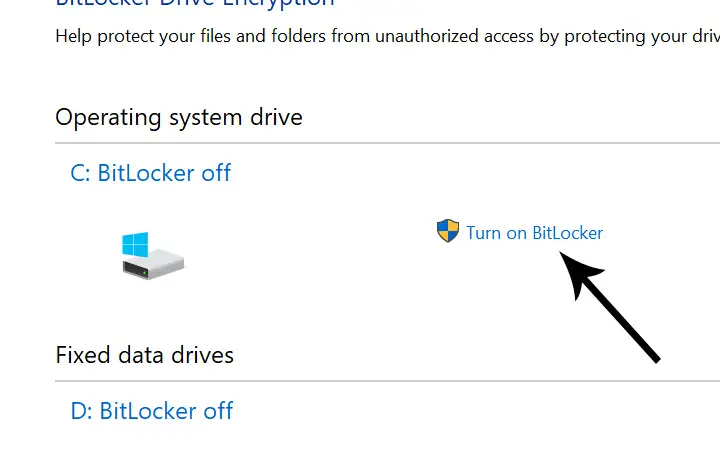Click the Fixed data drives heading
Viewport: 720px width, 450px height.
click(144, 355)
